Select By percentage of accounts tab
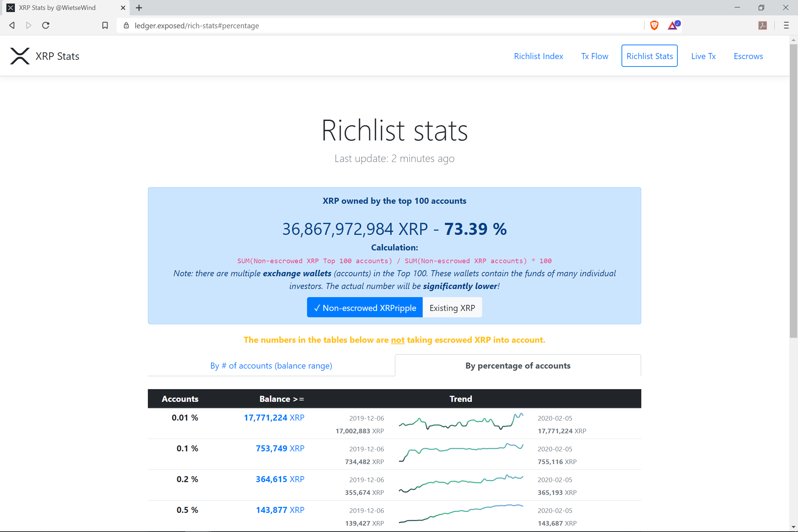The width and height of the screenshot is (798, 532). click(x=518, y=365)
